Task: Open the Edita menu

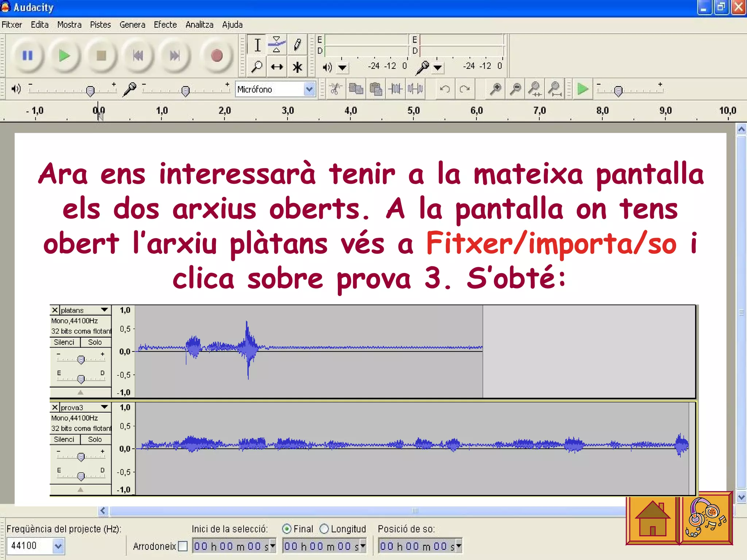Action: [40, 25]
